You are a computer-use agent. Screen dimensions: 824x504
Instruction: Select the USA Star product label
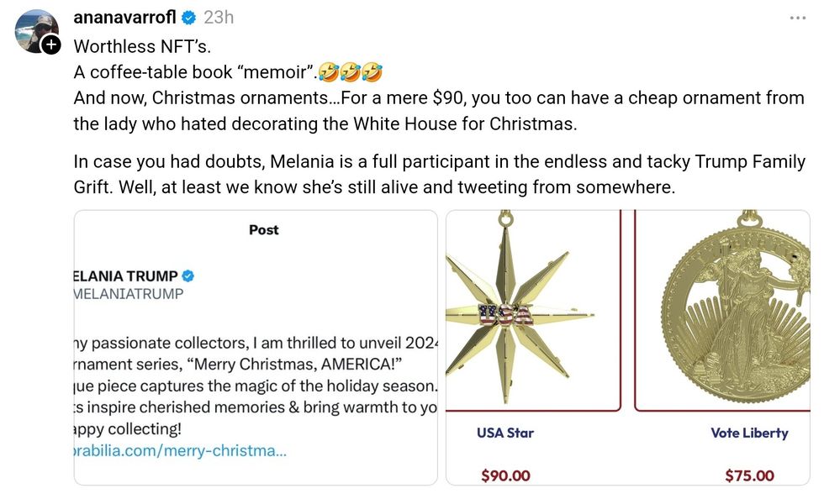505,433
